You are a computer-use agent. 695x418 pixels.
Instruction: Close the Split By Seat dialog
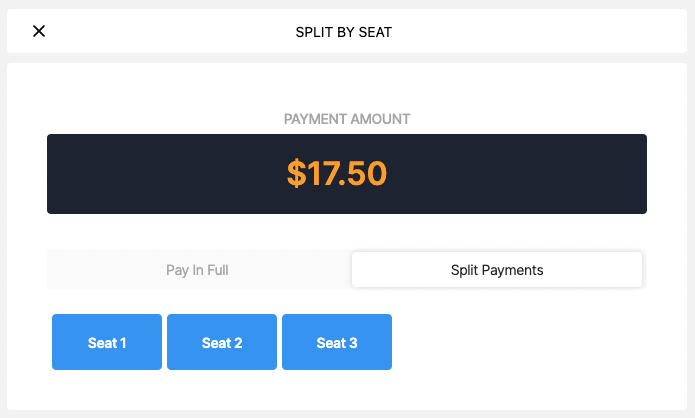[x=39, y=31]
